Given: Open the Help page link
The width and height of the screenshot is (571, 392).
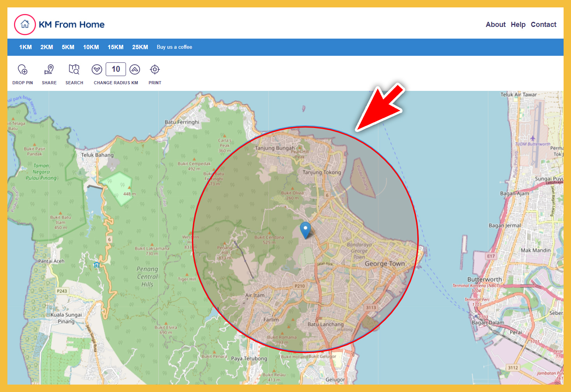Looking at the screenshot, I should tap(518, 25).
